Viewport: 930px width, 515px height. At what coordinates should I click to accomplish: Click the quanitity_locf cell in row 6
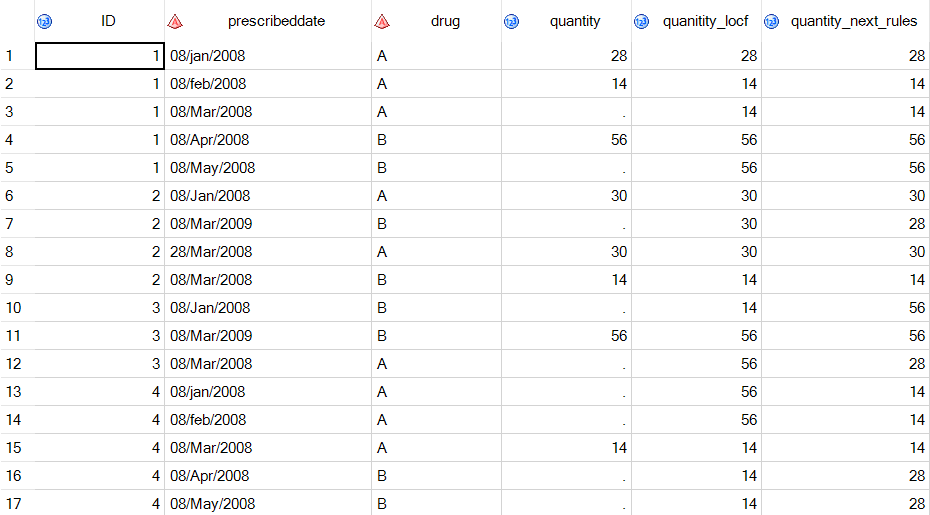click(696, 196)
